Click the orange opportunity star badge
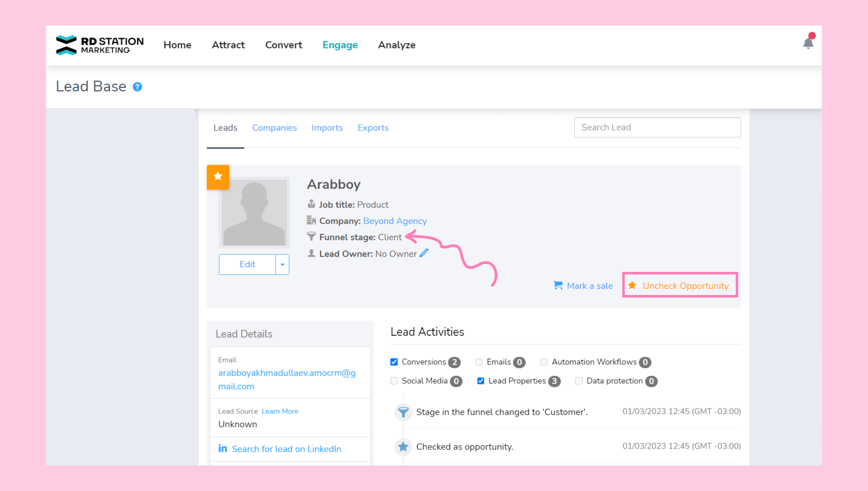The height and width of the screenshot is (491, 868). [218, 177]
